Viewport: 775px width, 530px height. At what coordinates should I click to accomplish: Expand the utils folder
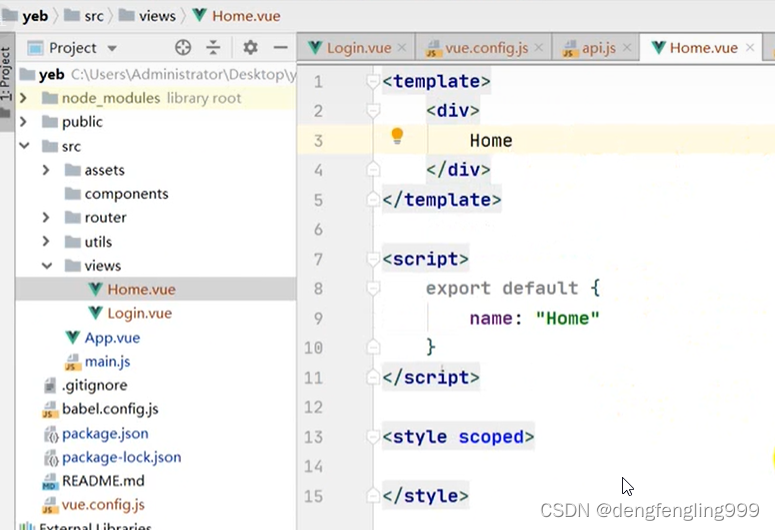coord(46,241)
